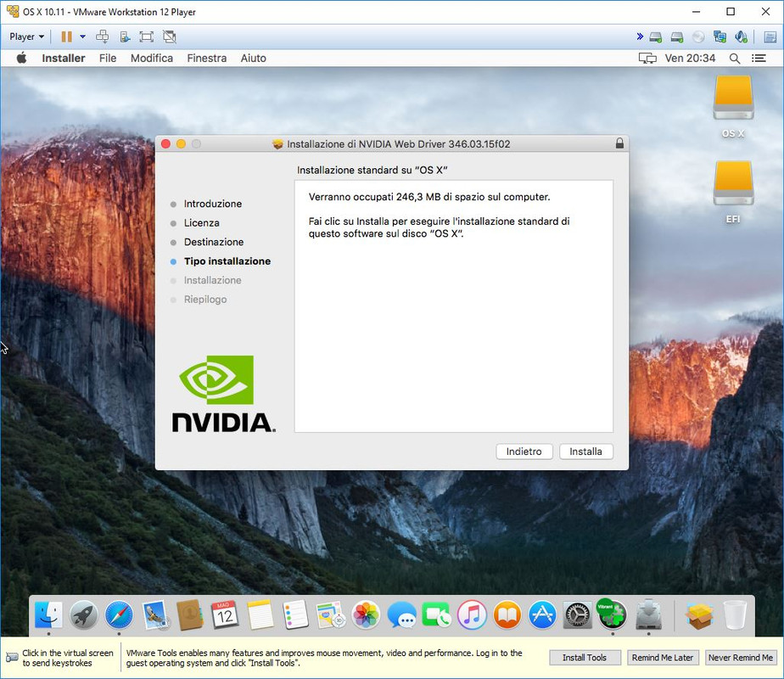The height and width of the screenshot is (679, 784).
Task: Enter VMware full screen mode
Action: [146, 36]
